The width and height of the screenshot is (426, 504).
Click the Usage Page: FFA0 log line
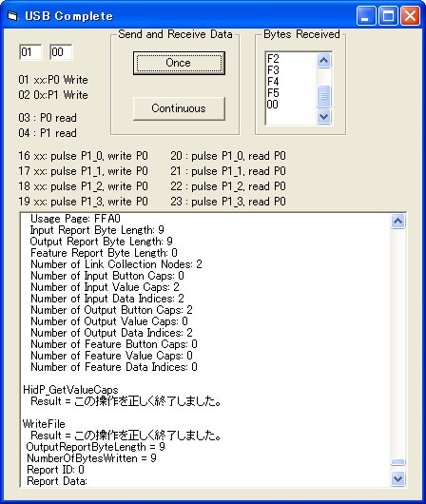click(x=75, y=219)
